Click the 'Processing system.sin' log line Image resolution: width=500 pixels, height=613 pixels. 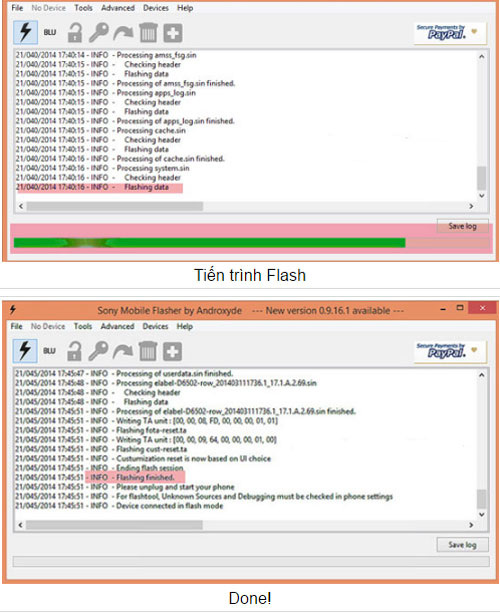pos(102,168)
